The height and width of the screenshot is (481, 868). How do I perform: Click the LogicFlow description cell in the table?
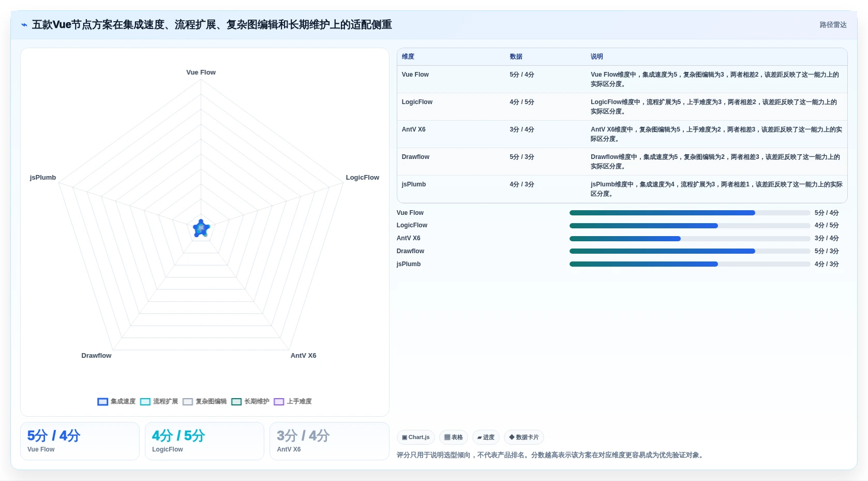click(716, 107)
